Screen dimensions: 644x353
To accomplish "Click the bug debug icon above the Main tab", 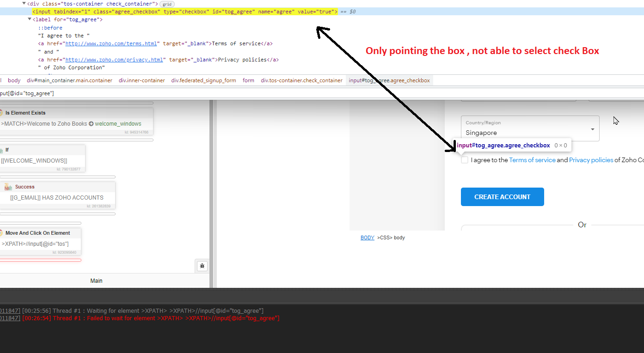I will pos(202,266).
